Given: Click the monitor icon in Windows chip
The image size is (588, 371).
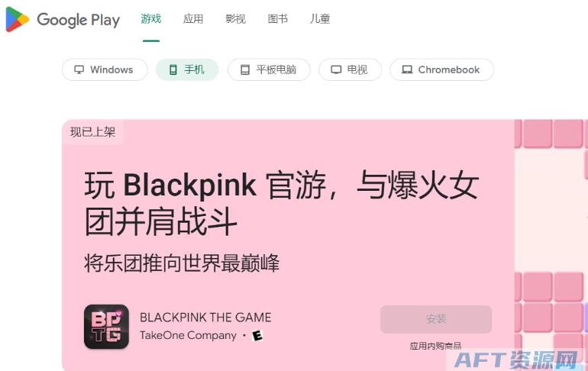Looking at the screenshot, I should (x=79, y=69).
